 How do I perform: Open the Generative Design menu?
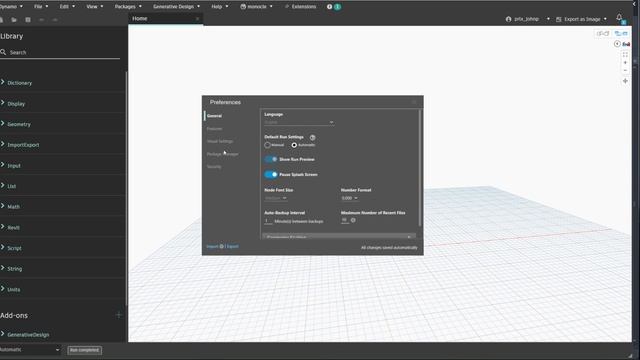pos(176,7)
